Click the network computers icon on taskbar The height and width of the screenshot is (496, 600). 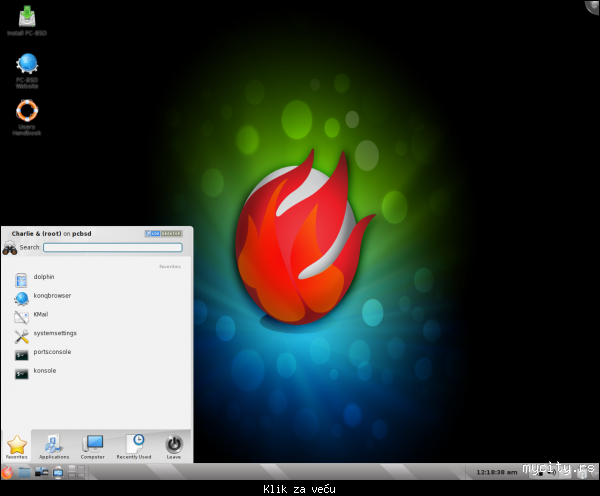(x=41, y=472)
